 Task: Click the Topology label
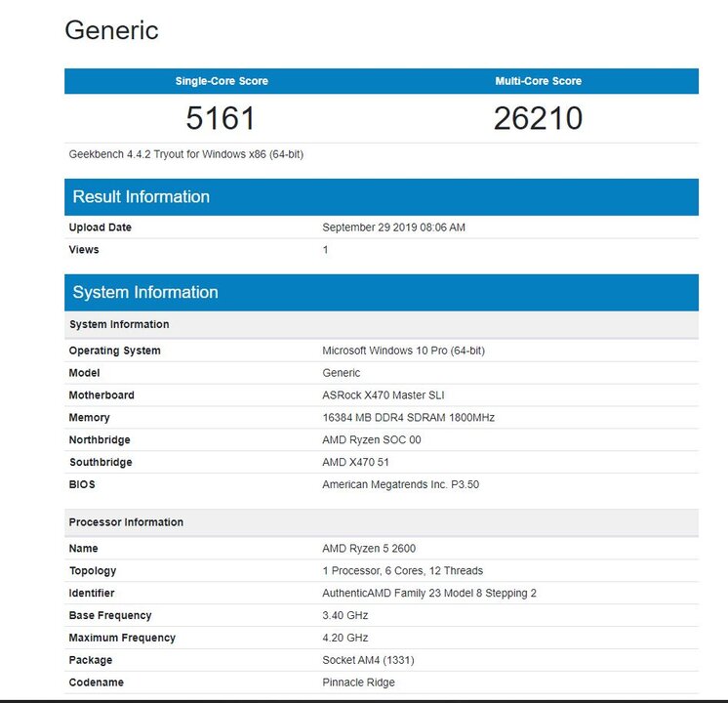tap(93, 571)
